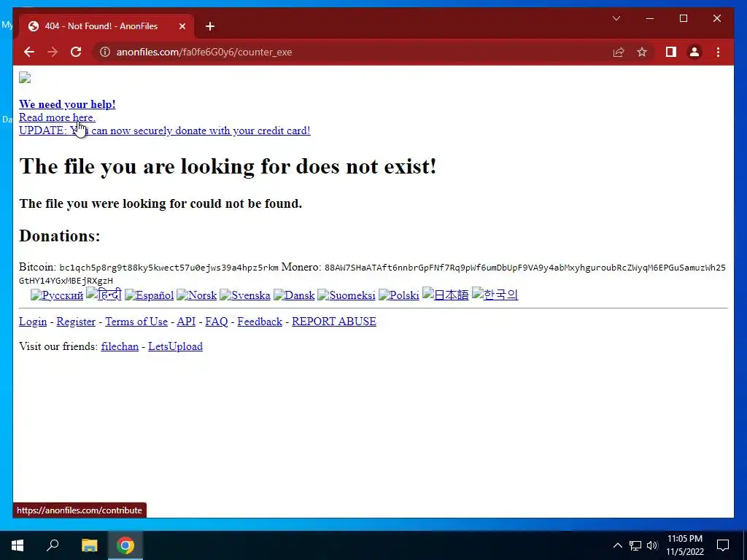Screen dimensions: 747x560
Task: Click the REPORT ABUSE link
Action: coord(334,322)
